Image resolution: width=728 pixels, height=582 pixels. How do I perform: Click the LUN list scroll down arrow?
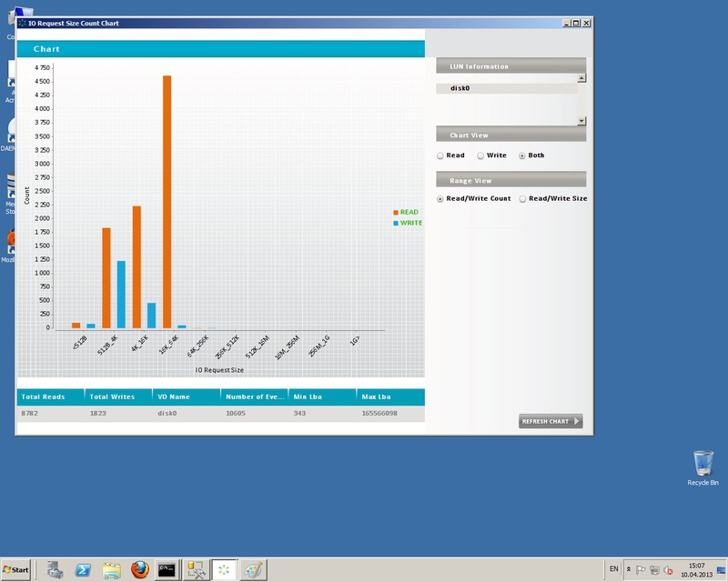coord(581,121)
